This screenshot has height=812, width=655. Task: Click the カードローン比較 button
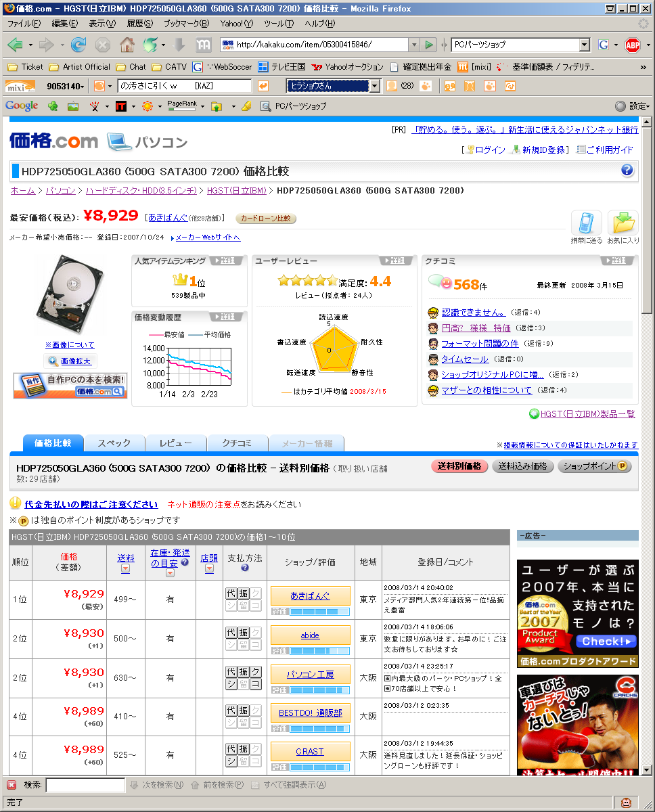click(266, 219)
